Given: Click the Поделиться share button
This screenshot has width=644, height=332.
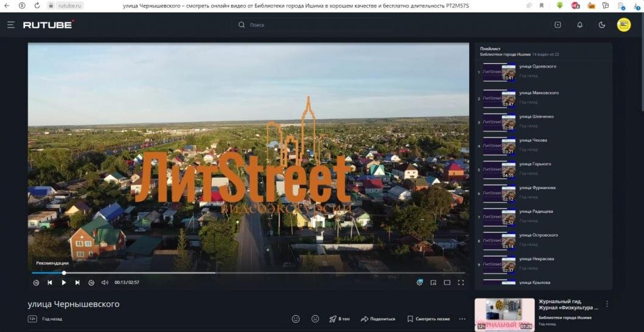Looking at the screenshot, I should 378,319.
